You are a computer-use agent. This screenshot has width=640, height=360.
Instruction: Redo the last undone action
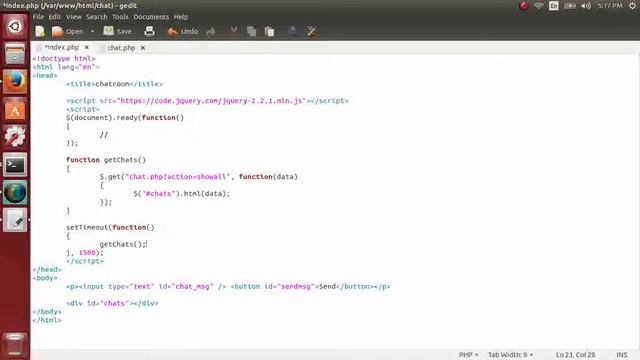[211, 31]
